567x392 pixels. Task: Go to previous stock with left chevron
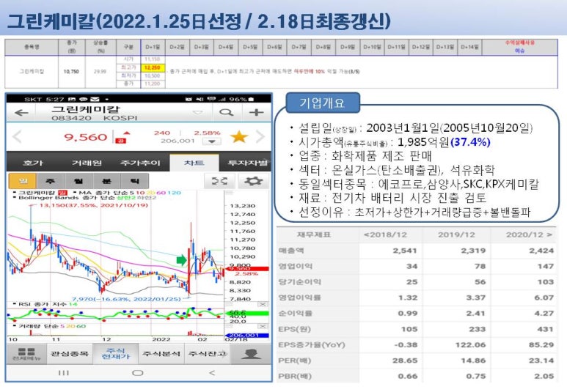[x=17, y=137]
